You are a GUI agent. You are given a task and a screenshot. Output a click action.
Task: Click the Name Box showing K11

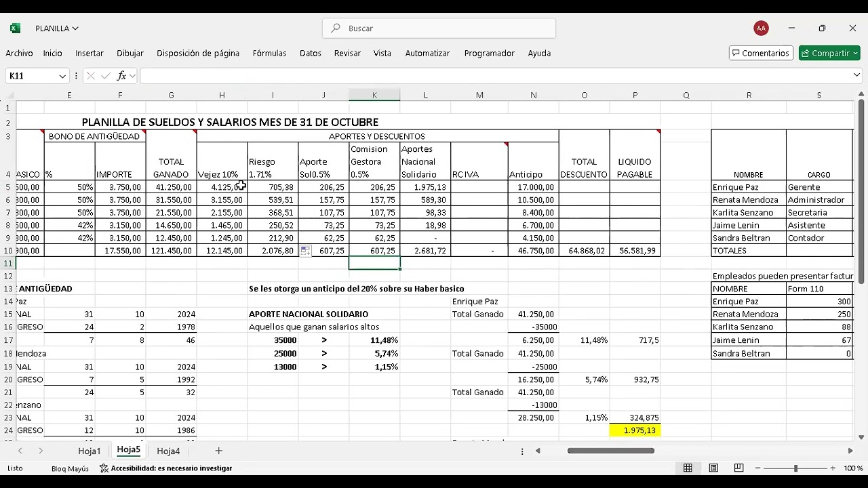[31, 76]
